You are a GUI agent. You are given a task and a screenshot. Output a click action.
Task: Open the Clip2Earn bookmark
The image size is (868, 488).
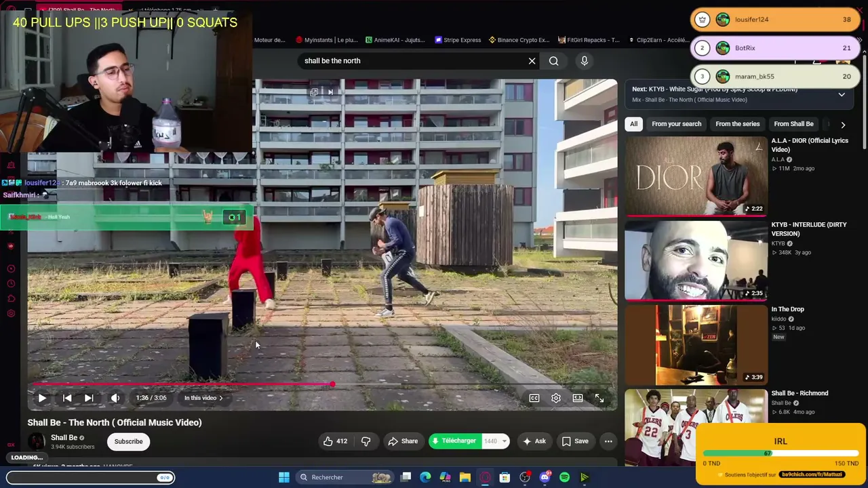tap(658, 40)
